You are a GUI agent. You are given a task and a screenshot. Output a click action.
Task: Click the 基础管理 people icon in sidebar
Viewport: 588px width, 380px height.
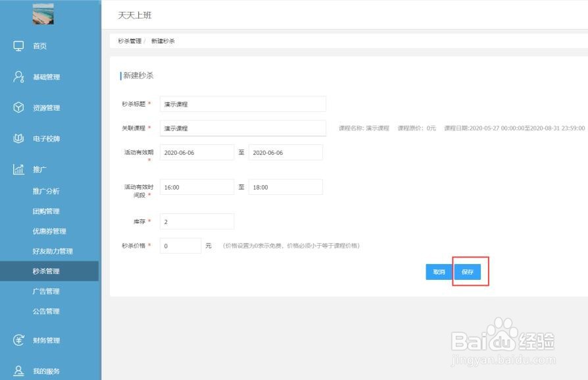(x=18, y=76)
